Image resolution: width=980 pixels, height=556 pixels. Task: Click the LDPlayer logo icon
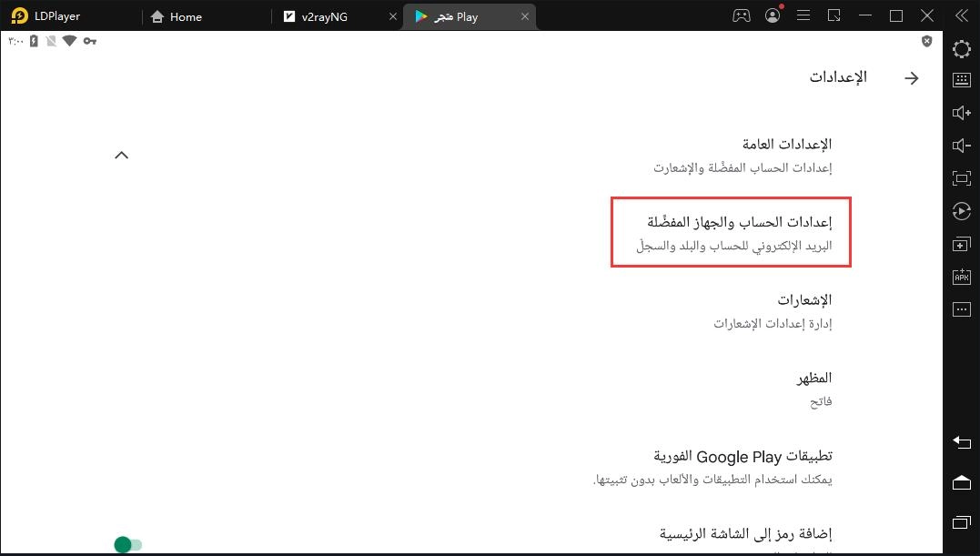[19, 15]
